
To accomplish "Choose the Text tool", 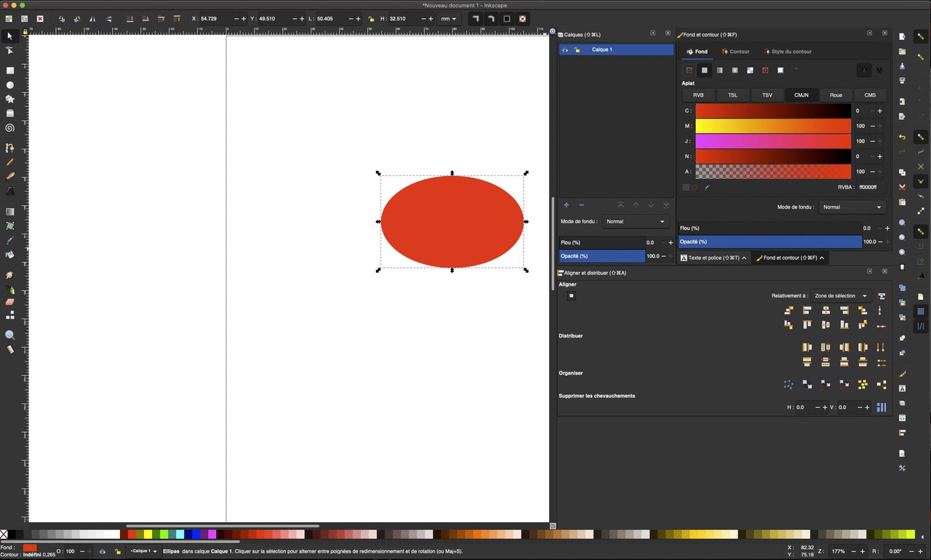I will point(9,192).
